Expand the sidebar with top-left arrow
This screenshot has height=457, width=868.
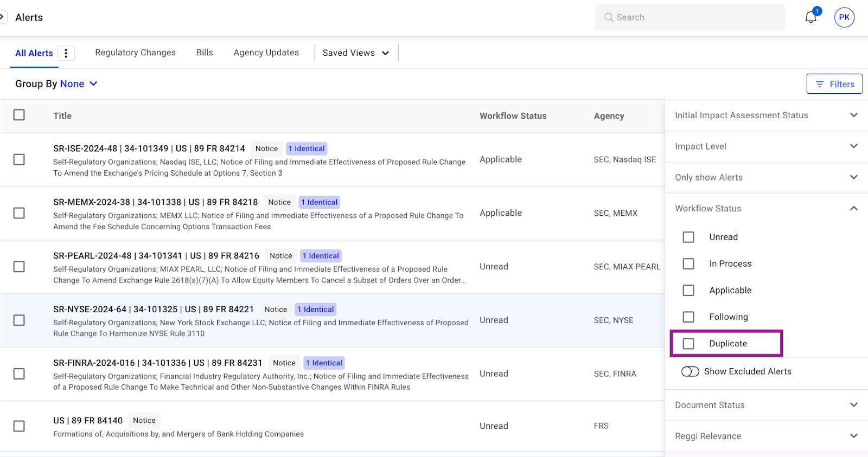coord(3,17)
